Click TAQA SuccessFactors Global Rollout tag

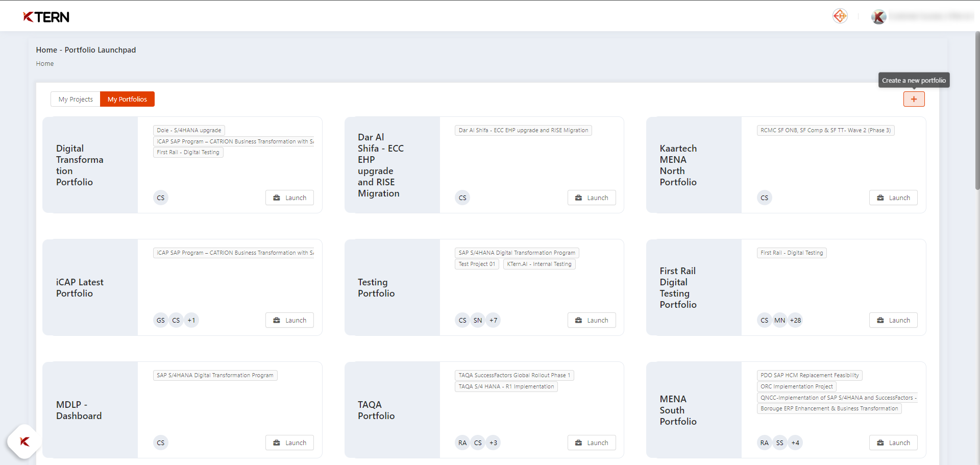coord(514,375)
